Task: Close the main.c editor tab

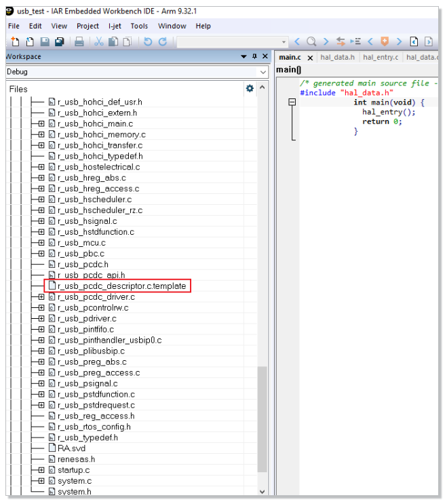Action: [310, 58]
